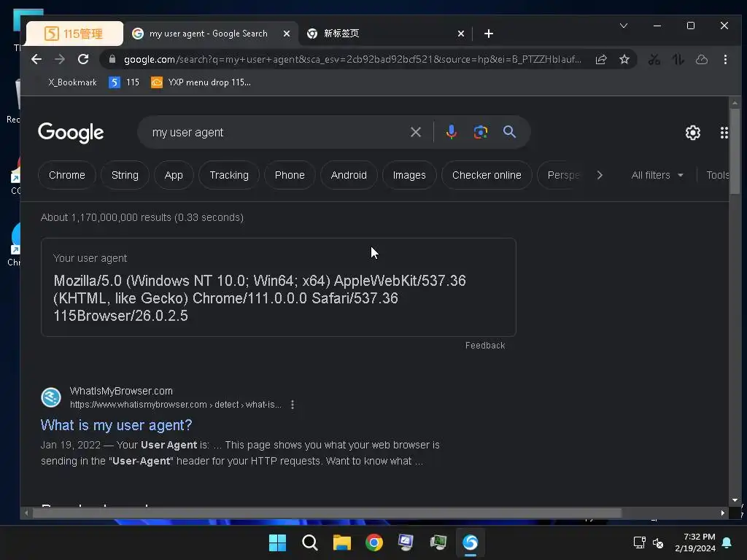This screenshot has width=747, height=560.
Task: Open Windows taskbar search
Action: (309, 542)
